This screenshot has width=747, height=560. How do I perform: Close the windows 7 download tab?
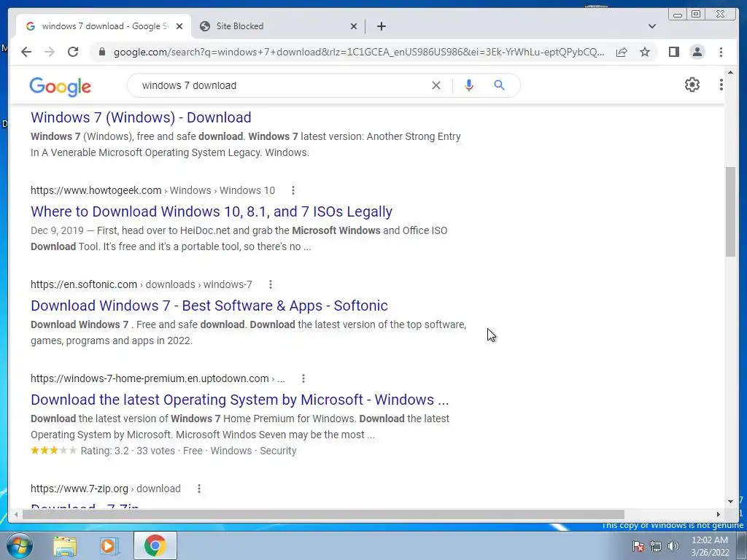(179, 26)
